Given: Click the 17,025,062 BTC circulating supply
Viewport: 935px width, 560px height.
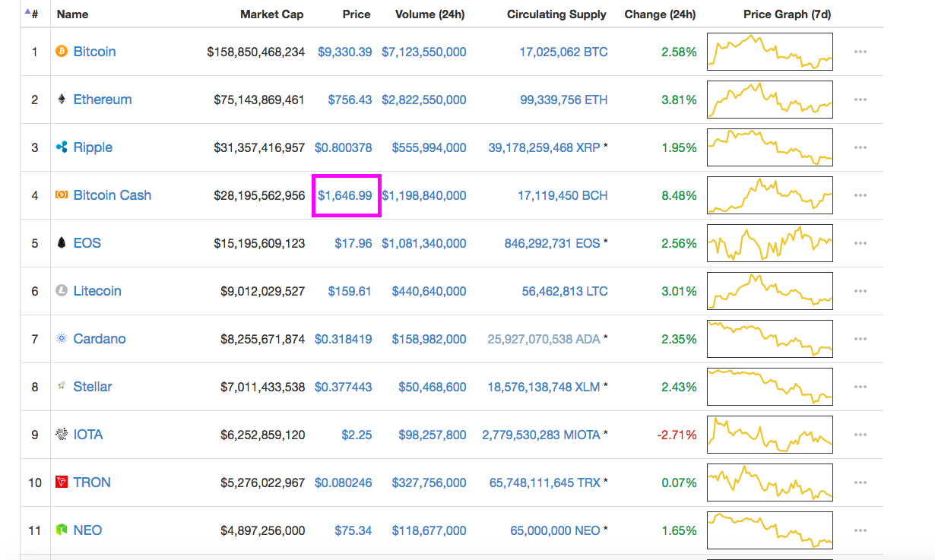Looking at the screenshot, I should (x=563, y=52).
